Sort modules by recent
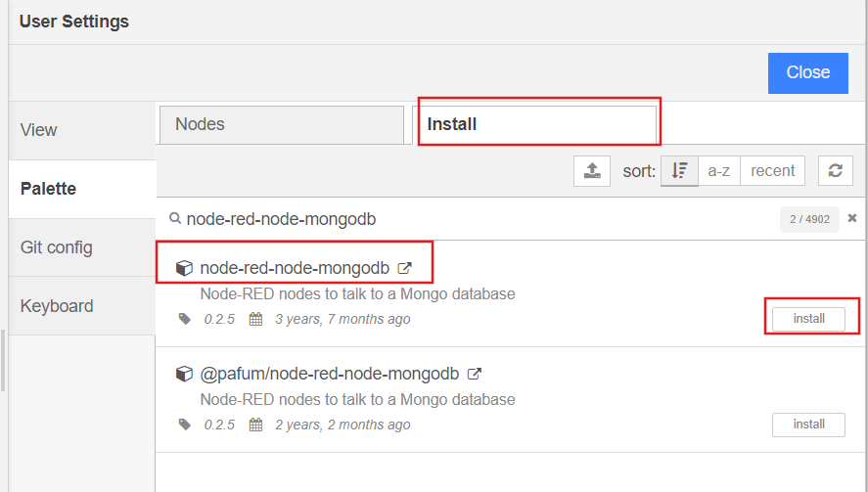 pyautogui.click(x=772, y=170)
